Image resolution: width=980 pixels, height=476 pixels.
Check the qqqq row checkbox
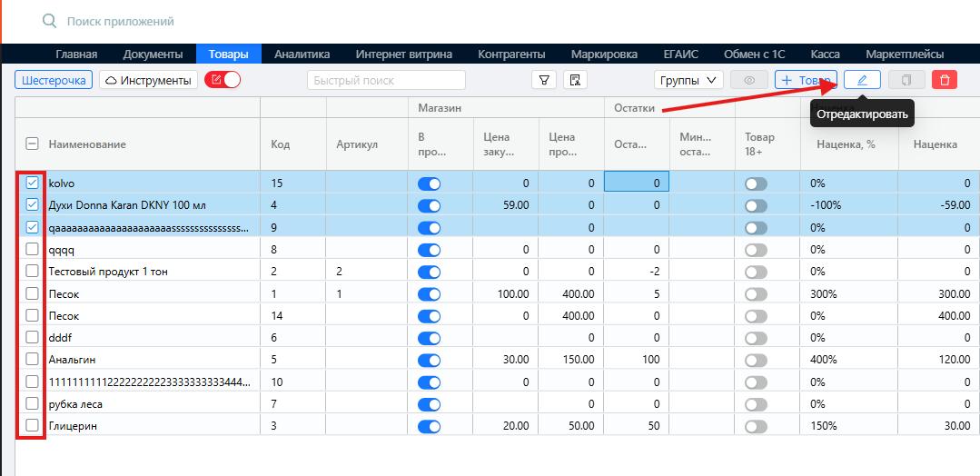pos(32,249)
